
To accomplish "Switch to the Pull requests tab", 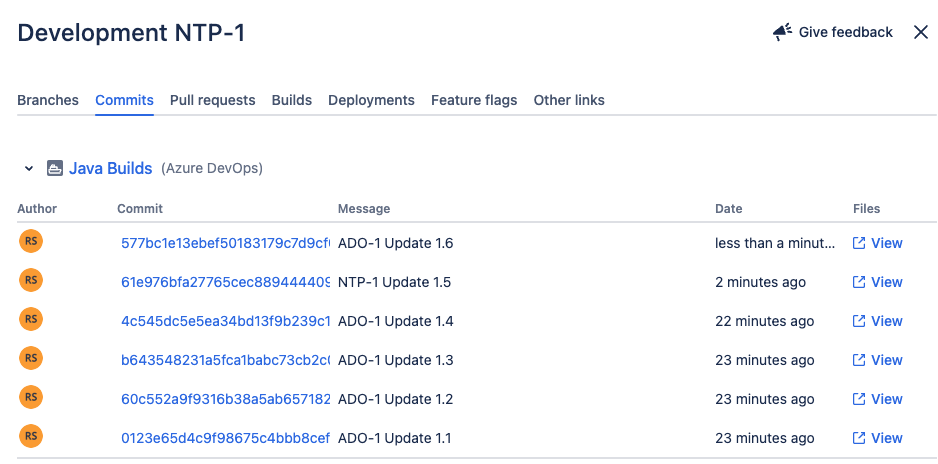I will coord(212,100).
